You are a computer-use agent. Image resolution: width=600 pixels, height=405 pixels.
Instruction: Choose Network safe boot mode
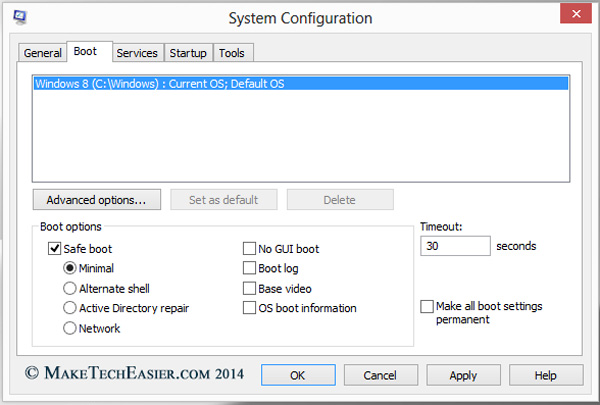pos(70,328)
